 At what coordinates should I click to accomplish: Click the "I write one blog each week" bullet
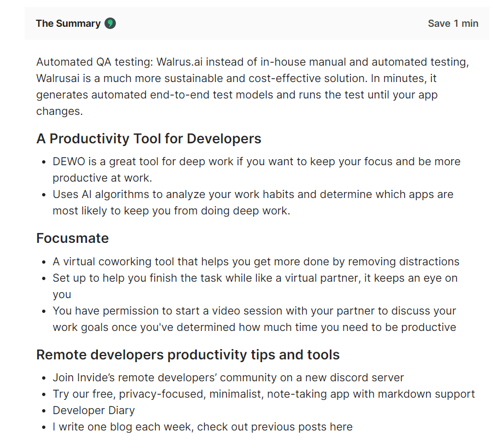click(x=203, y=427)
